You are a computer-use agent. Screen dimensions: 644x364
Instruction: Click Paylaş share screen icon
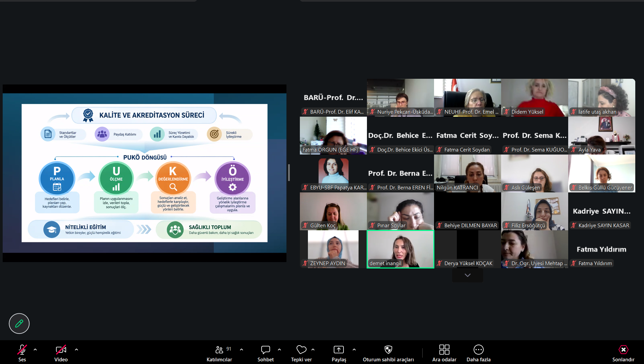[x=339, y=350]
